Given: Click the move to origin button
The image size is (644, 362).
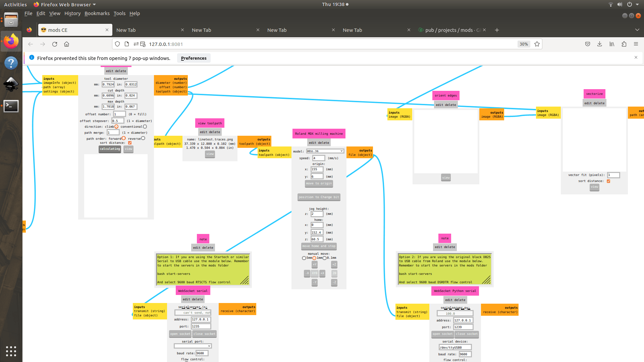Looking at the screenshot, I should click(x=319, y=183).
